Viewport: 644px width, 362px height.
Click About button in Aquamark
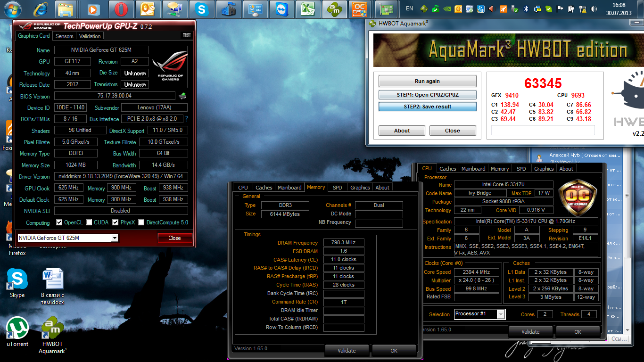402,131
